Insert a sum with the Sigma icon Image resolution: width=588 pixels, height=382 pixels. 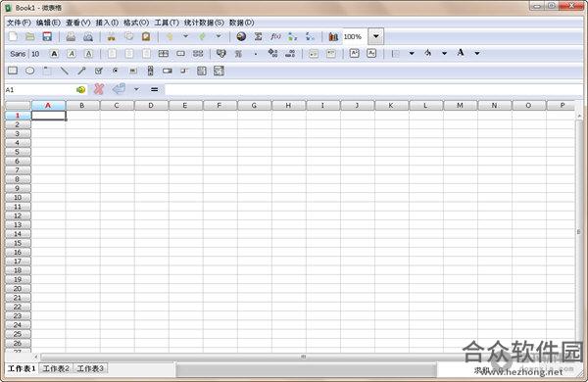click(258, 37)
